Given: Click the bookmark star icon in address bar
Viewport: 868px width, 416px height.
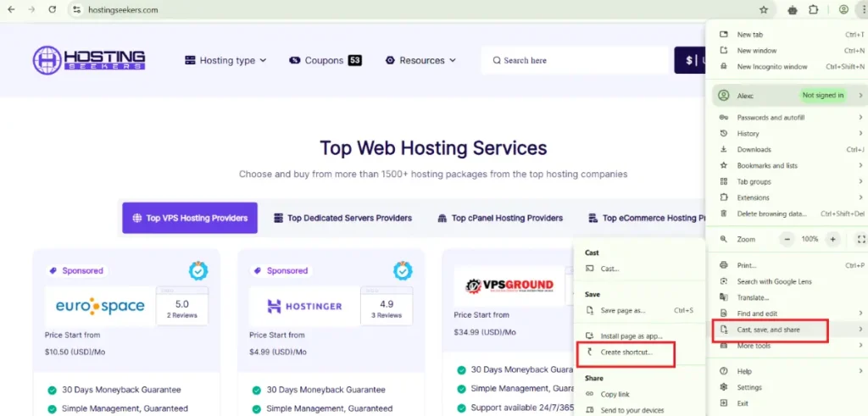Looking at the screenshot, I should (764, 10).
